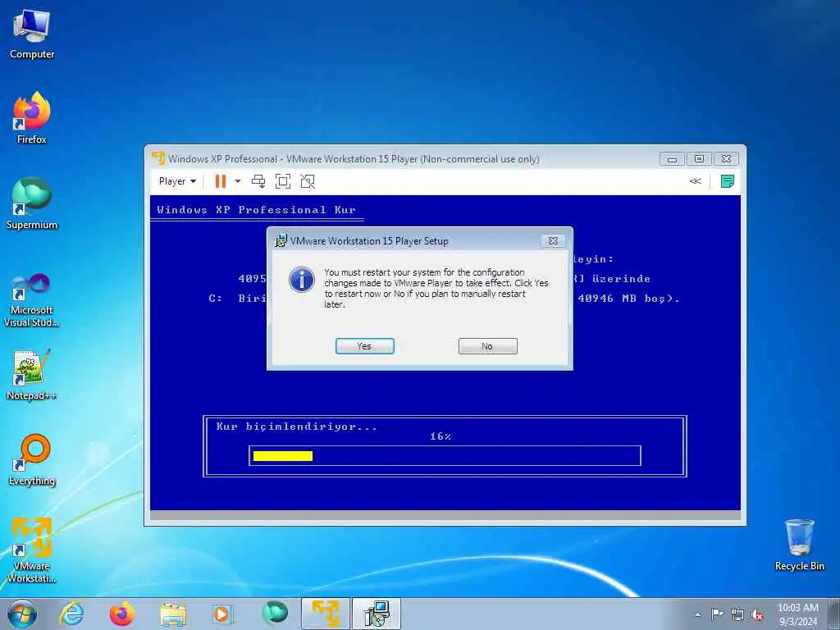The image size is (840, 630).
Task: Click the Send Ctrl+Alt+Del toolbar icon
Action: point(258,181)
